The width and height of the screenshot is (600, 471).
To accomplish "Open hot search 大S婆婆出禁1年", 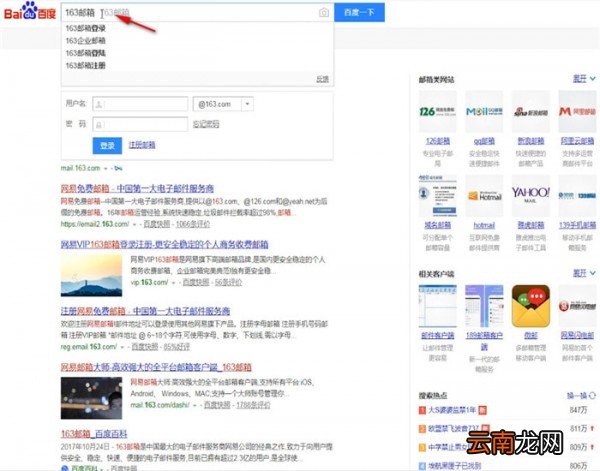I will coord(452,410).
